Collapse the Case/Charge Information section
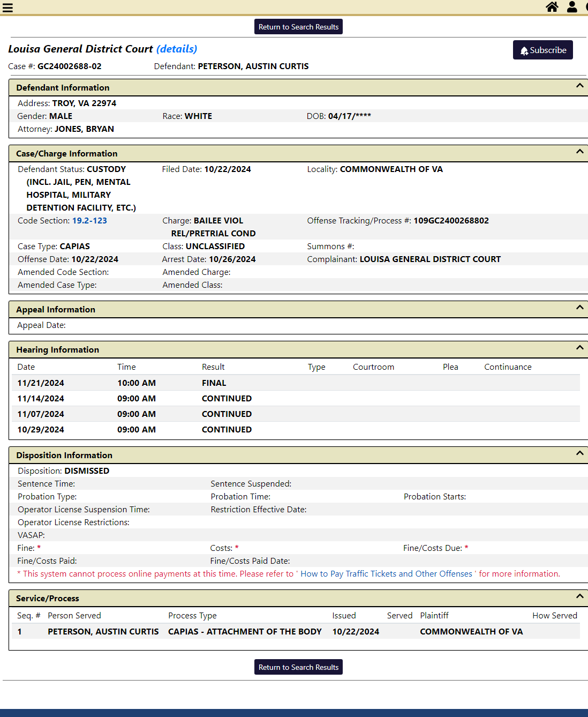Viewport: 588px width, 717px height. click(x=579, y=152)
